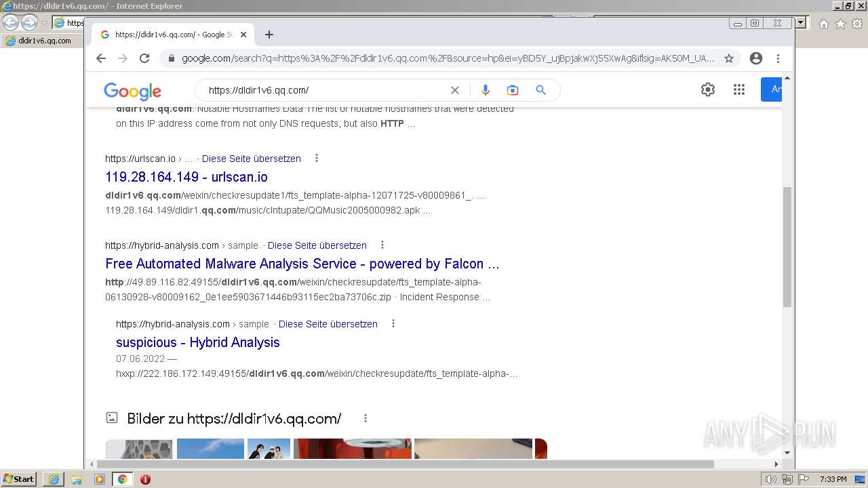Start voice search with the microphone

click(x=486, y=90)
